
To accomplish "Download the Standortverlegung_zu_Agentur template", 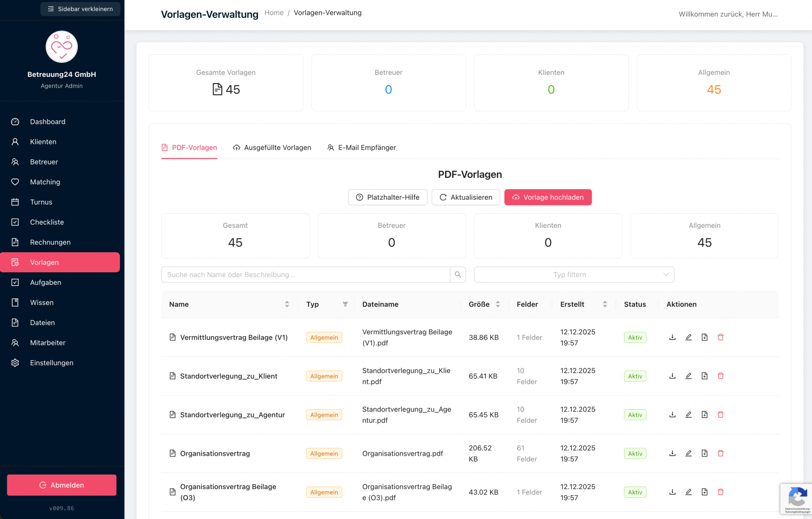I will [x=672, y=415].
